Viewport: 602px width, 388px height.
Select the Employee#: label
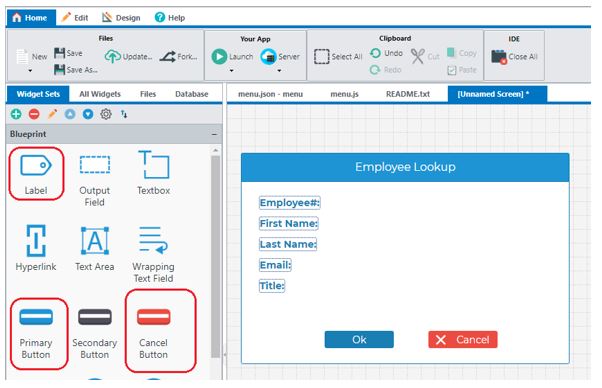point(289,203)
